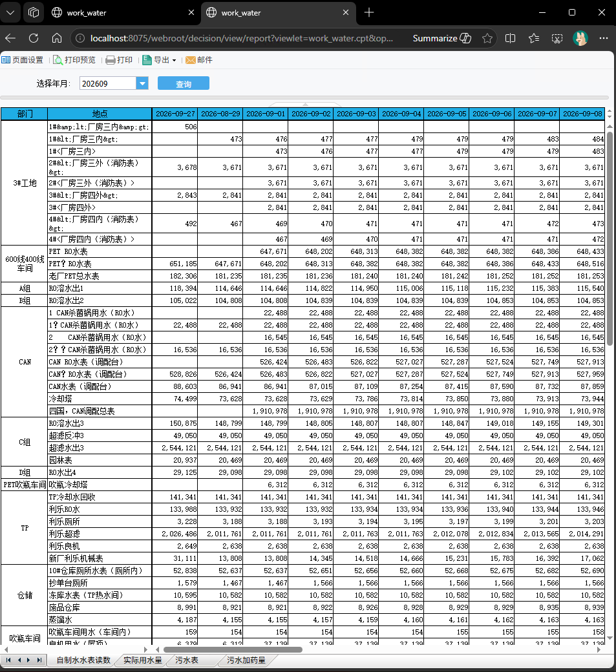Collapse the parameter panel handle
The width and height of the screenshot is (616, 672).
pyautogui.click(x=305, y=104)
